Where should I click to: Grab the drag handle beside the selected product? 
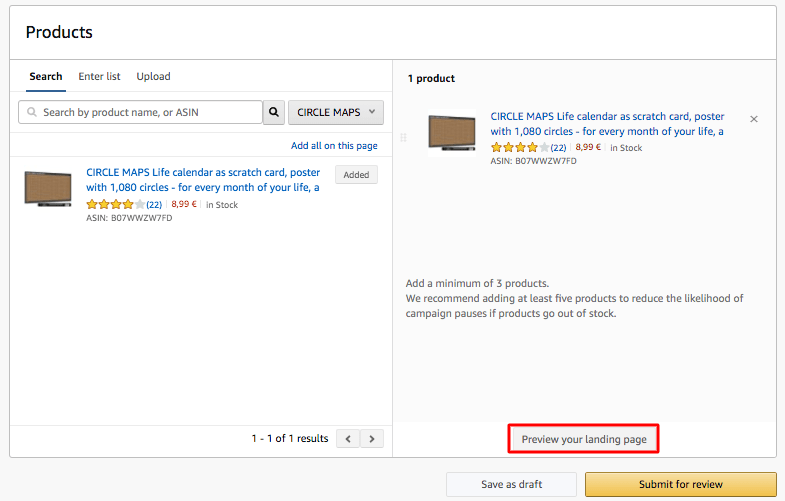[x=404, y=138]
